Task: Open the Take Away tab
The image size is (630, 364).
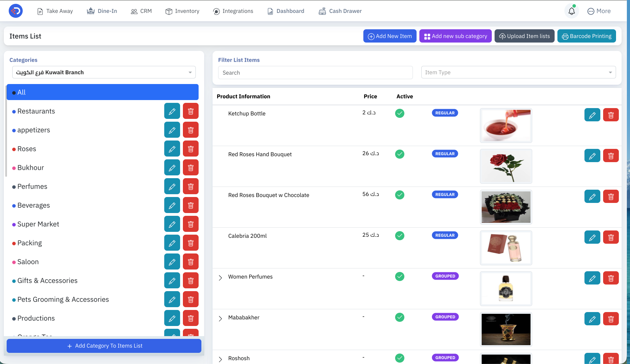Action: click(55, 11)
